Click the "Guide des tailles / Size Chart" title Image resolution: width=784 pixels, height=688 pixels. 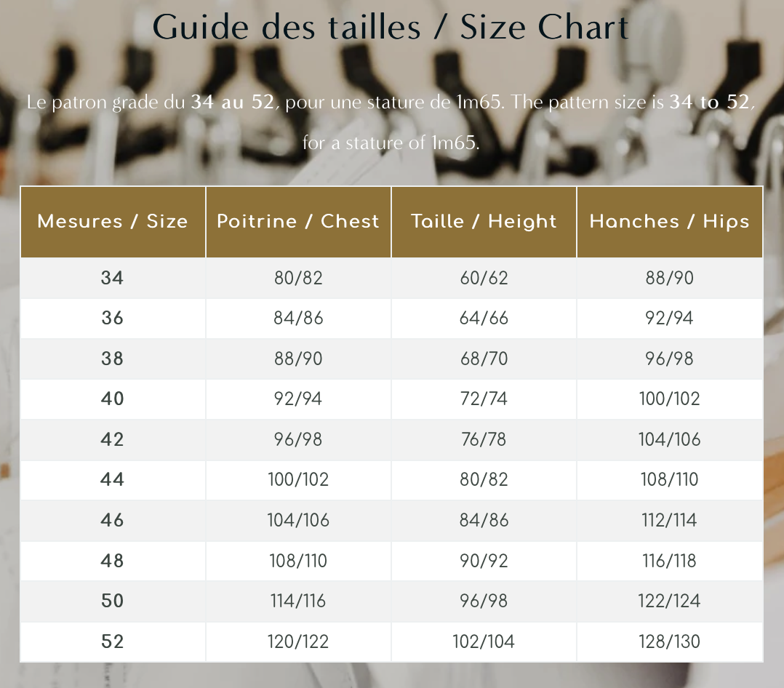pos(391,27)
